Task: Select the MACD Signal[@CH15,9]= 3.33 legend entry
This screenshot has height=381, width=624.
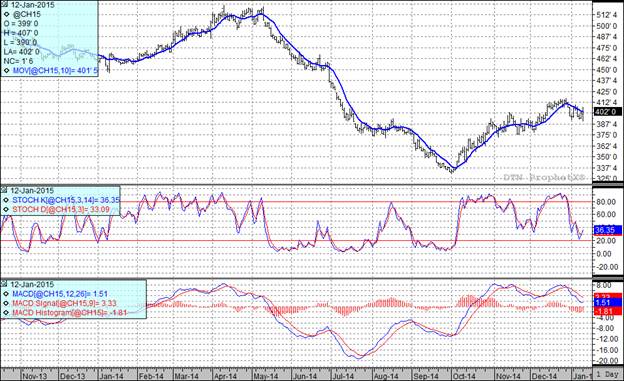Action: [x=63, y=303]
